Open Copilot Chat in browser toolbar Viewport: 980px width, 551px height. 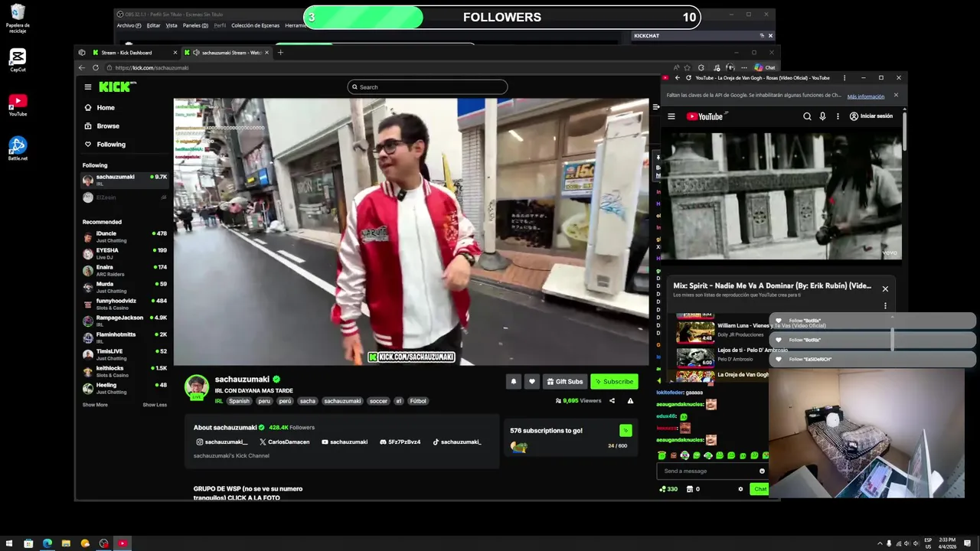click(x=765, y=67)
